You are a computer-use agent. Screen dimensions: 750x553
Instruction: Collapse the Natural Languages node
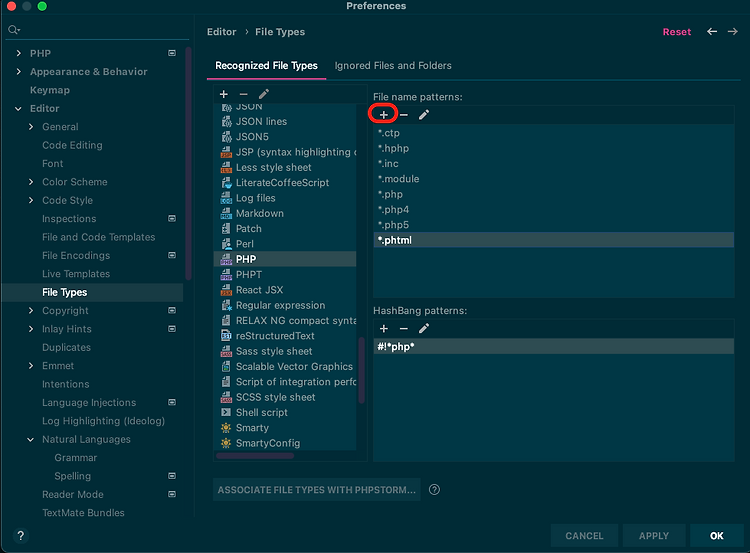tap(31, 439)
